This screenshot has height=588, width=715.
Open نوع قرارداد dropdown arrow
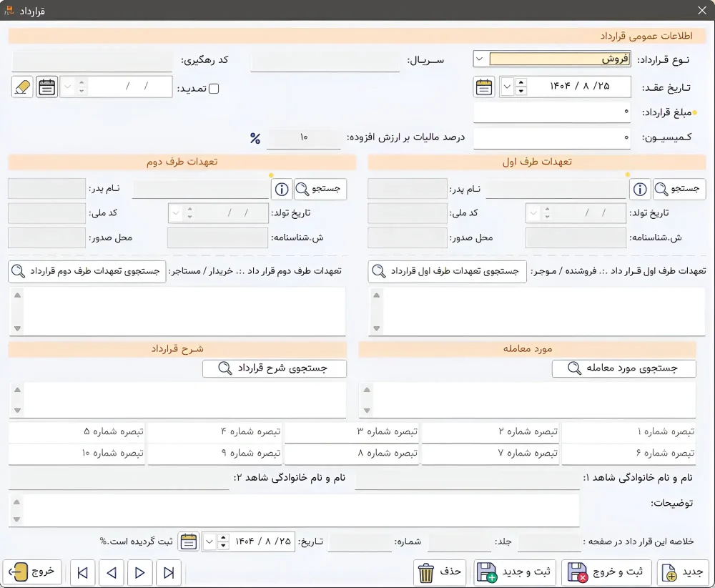click(479, 59)
